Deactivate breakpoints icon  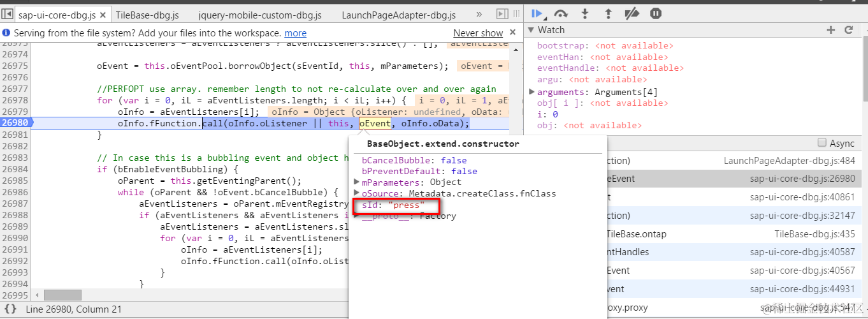click(632, 13)
